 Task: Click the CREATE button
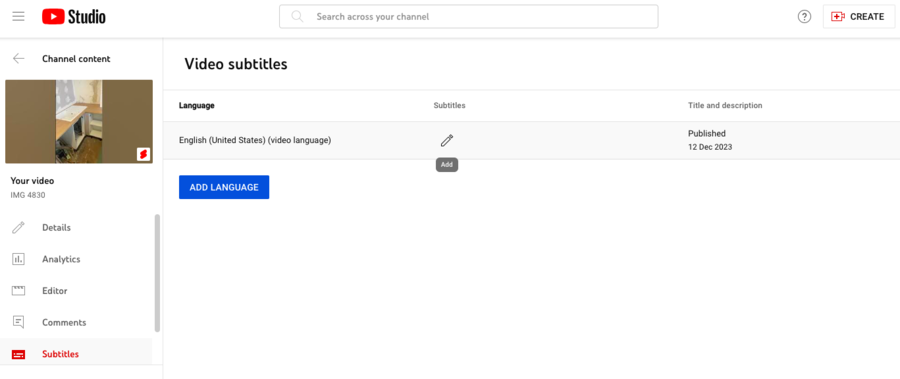click(x=859, y=17)
